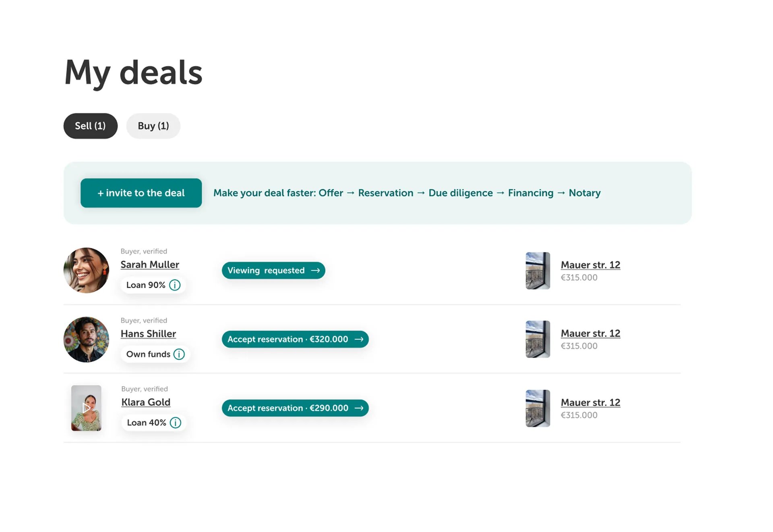Open Hans Shiller's name link
Screen dimensions: 773x532
148,334
